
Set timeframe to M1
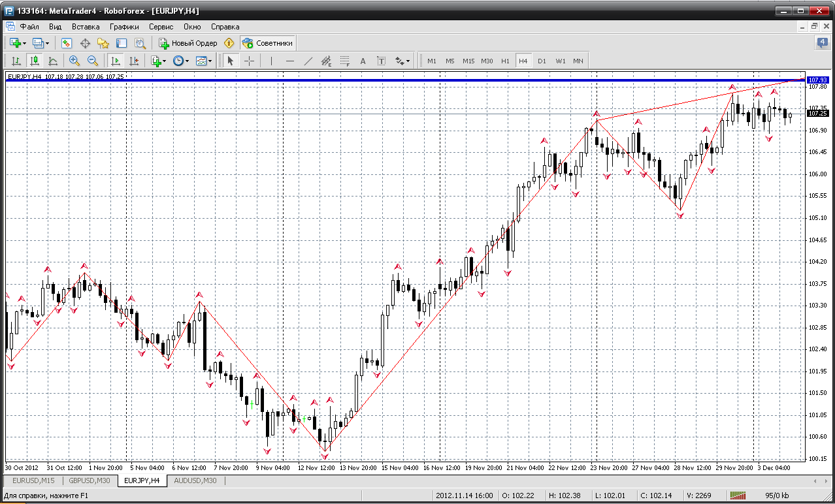tap(432, 61)
